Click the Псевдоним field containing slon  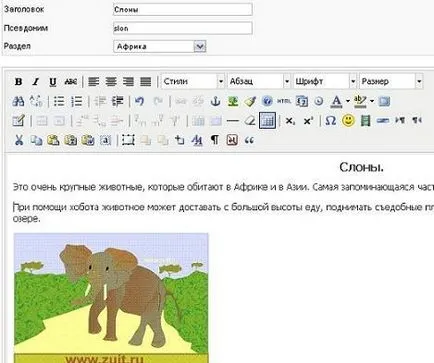[183, 28]
